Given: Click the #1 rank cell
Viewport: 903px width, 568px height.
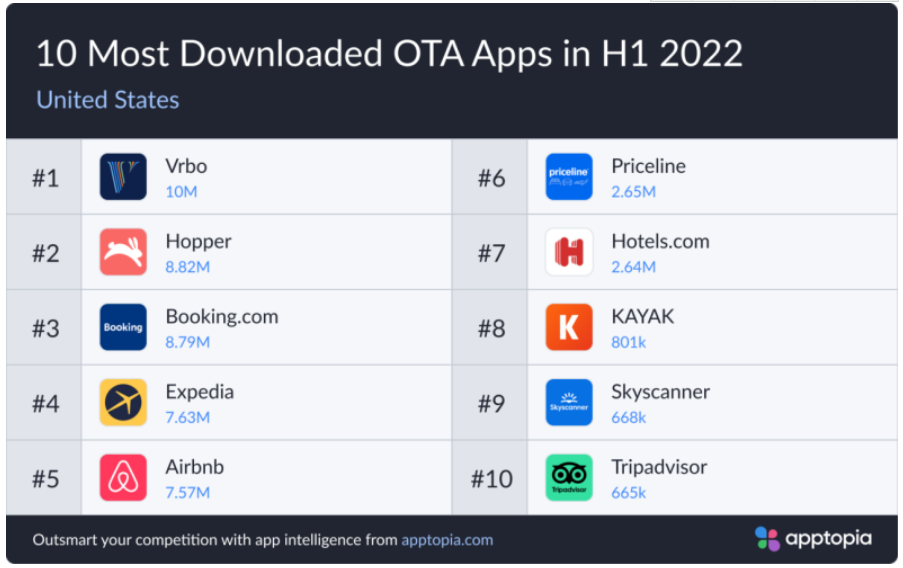Looking at the screenshot, I should click(45, 178).
